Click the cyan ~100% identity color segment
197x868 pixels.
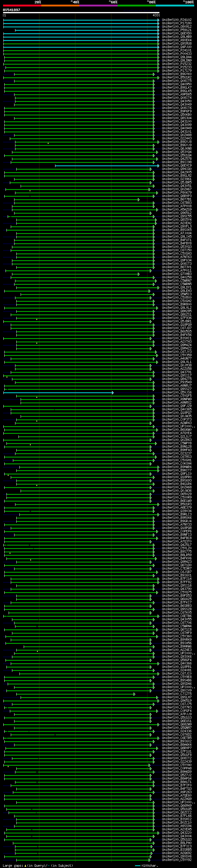[175, 6]
